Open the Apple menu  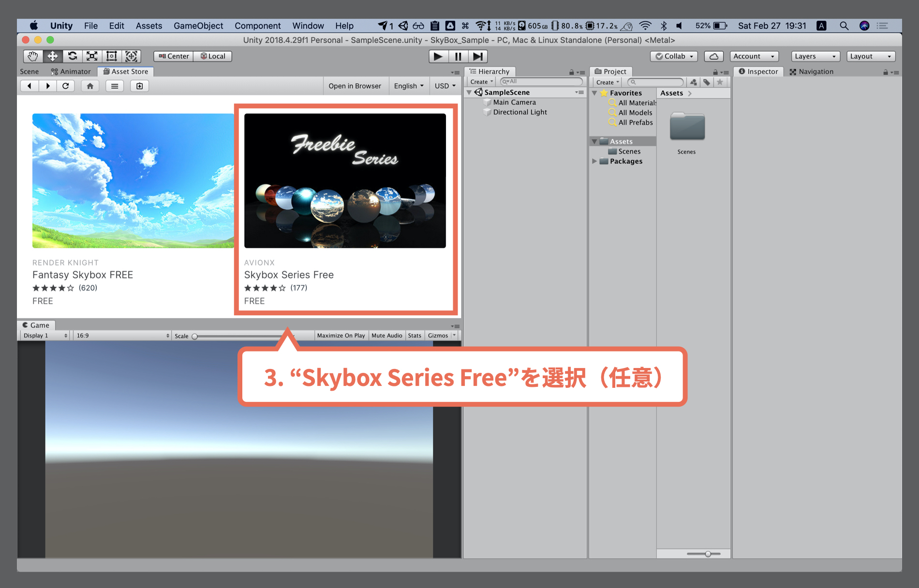33,26
